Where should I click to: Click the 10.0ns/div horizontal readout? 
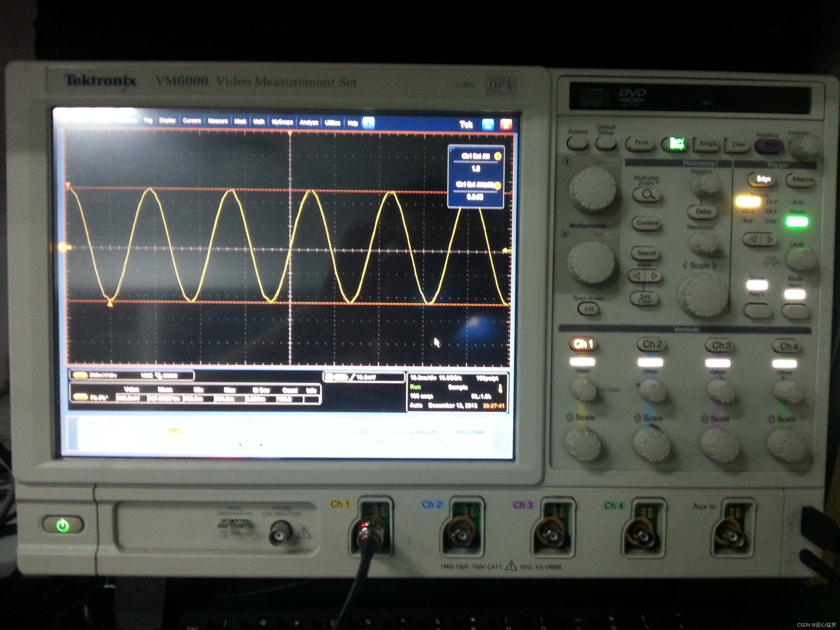coord(423,378)
